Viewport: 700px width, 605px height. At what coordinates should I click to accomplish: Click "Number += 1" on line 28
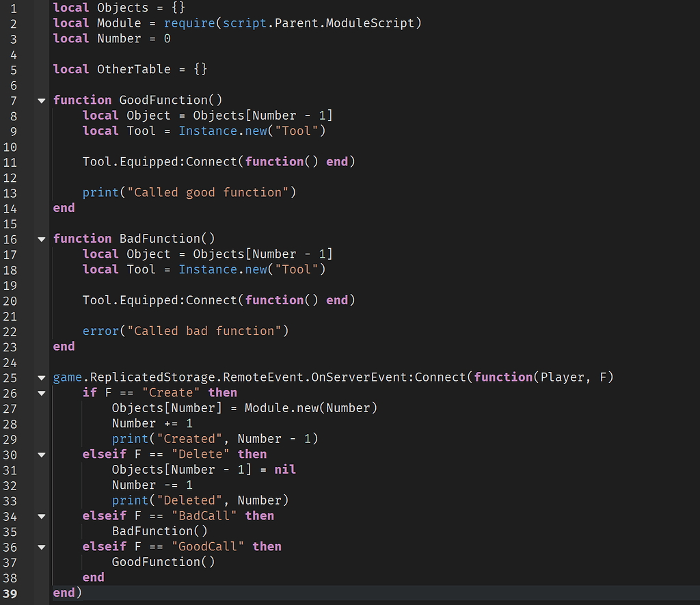(152, 423)
